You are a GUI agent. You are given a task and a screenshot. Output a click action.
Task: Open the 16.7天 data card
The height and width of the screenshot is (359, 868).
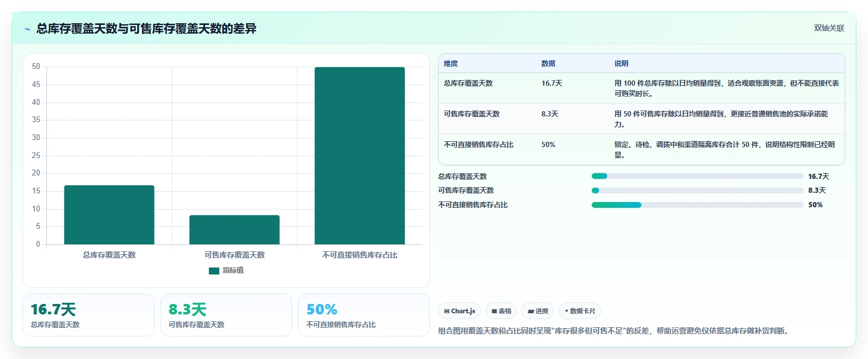pyautogui.click(x=89, y=315)
